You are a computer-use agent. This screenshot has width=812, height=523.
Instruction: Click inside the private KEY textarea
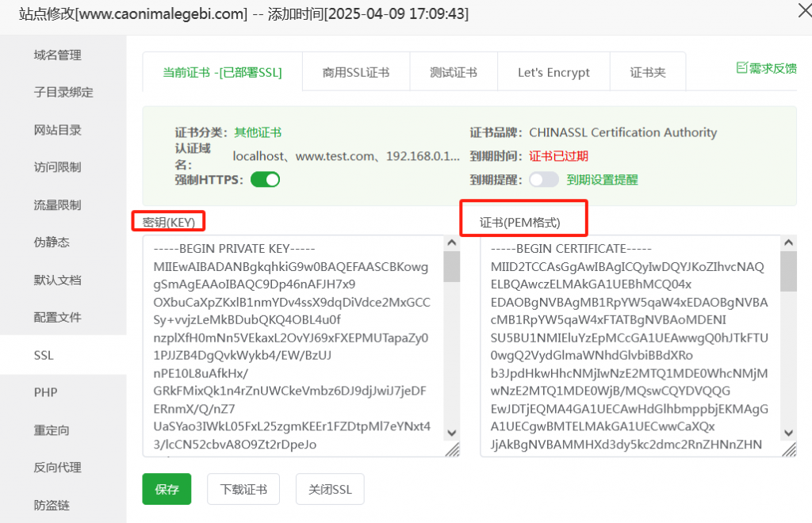click(293, 346)
